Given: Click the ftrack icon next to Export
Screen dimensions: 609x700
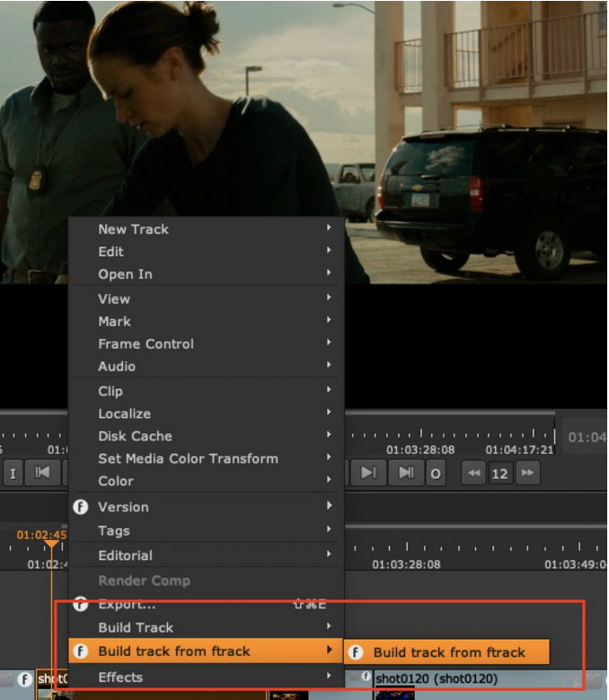Looking at the screenshot, I should tap(81, 604).
